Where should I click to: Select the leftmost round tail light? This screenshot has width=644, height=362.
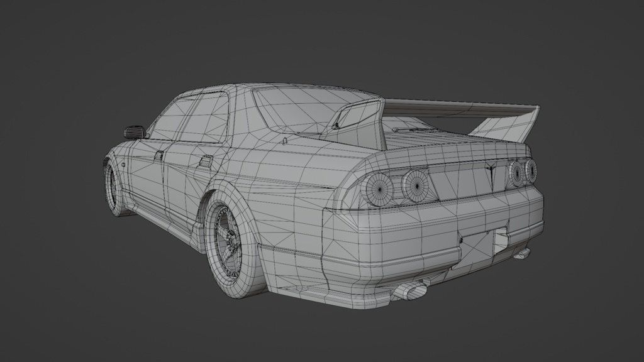click(379, 189)
